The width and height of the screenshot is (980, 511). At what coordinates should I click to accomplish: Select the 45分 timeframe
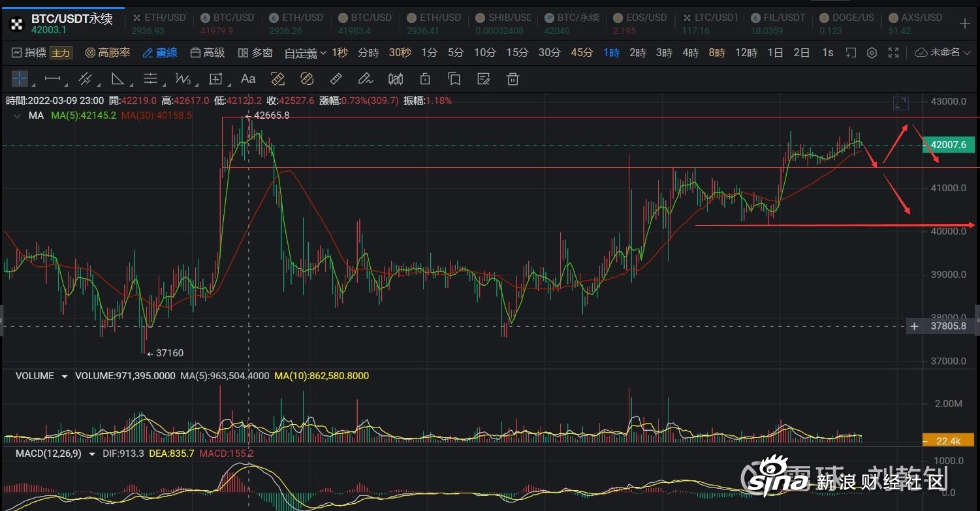(x=582, y=52)
